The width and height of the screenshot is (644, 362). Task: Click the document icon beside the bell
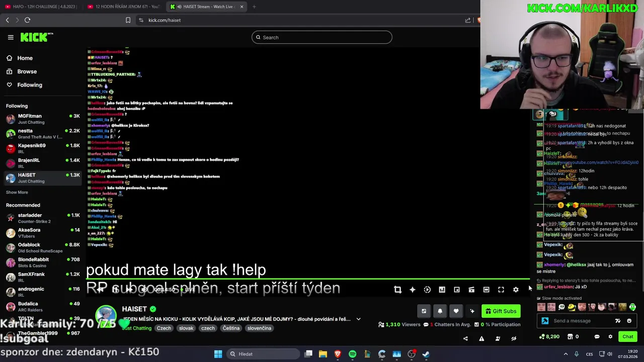(424, 311)
